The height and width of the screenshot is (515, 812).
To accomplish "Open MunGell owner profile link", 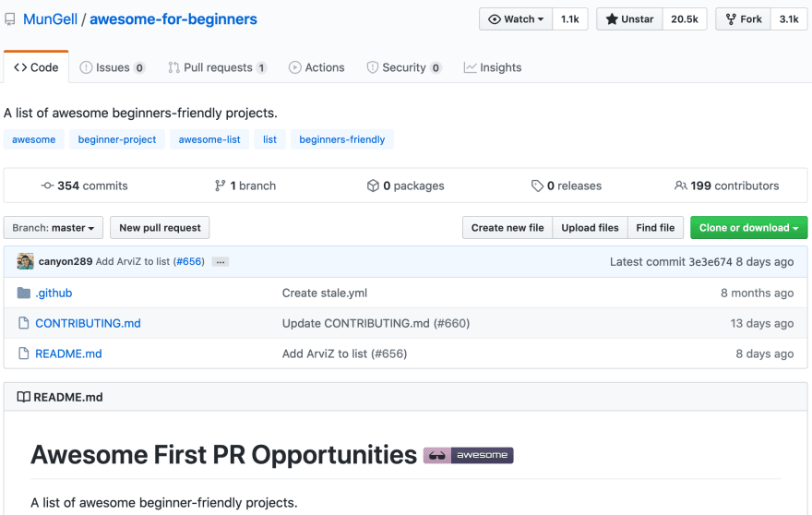I will coord(50,19).
